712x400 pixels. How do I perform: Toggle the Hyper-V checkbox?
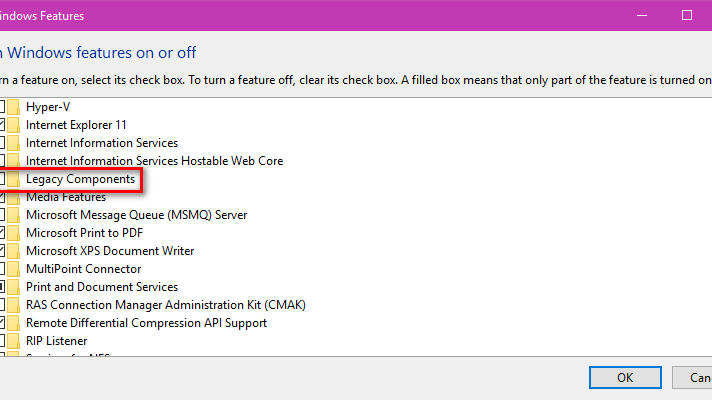2,107
